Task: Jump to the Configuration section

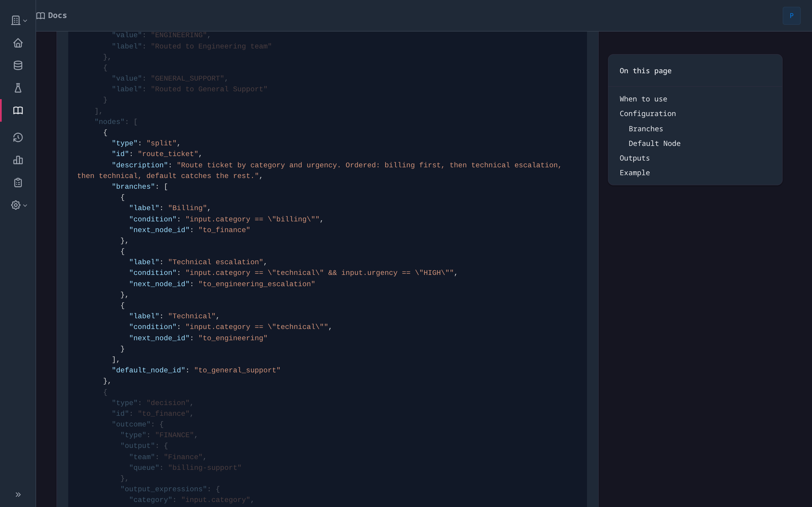Action: [x=647, y=113]
